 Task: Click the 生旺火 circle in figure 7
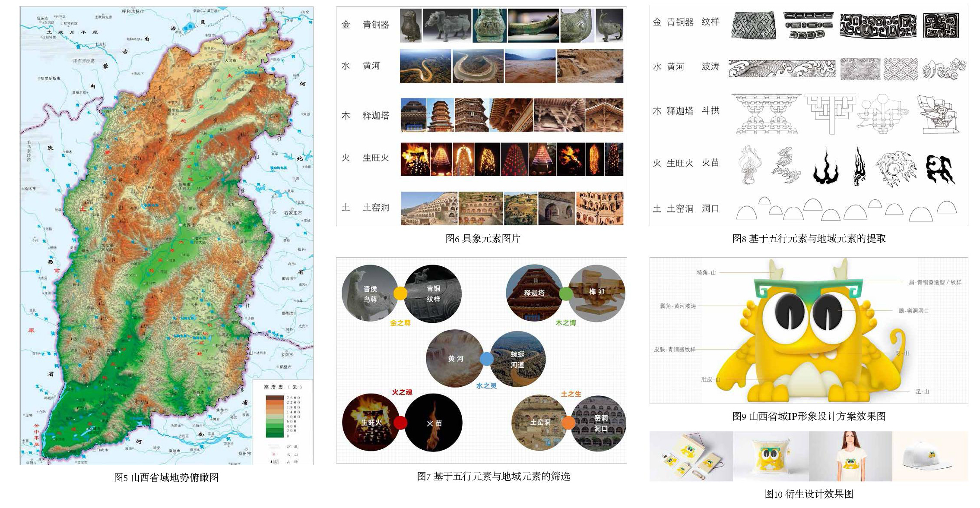click(x=371, y=423)
